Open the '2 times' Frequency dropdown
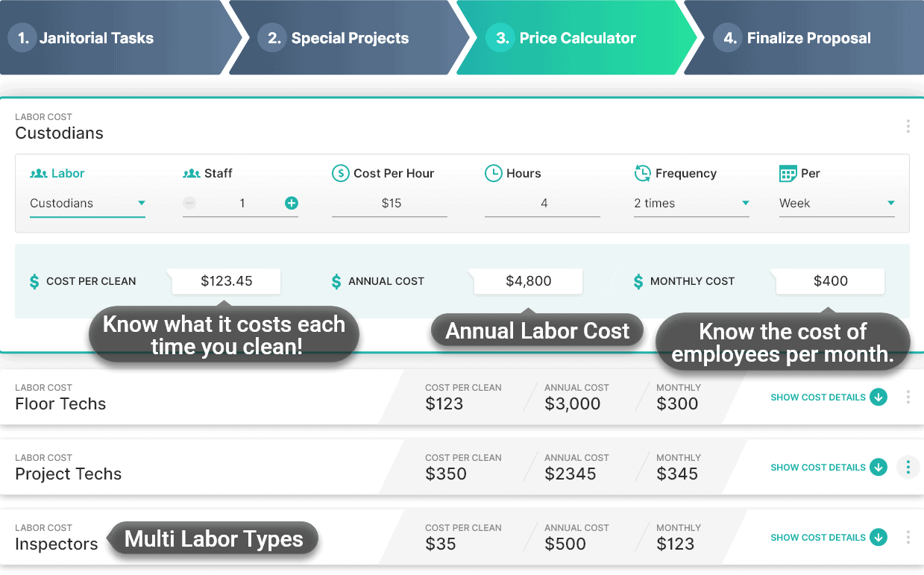This screenshot has width=924, height=575. [745, 202]
